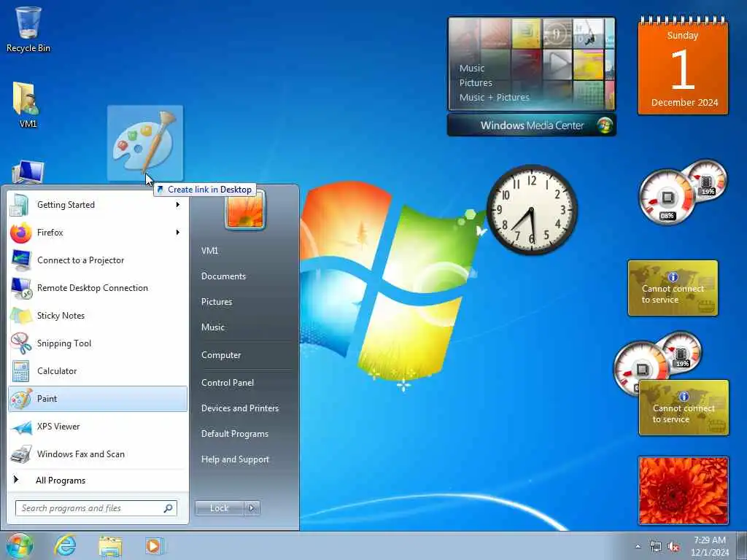Click the muted volume tray icon
Screen dimensions: 747x560
coord(673,547)
